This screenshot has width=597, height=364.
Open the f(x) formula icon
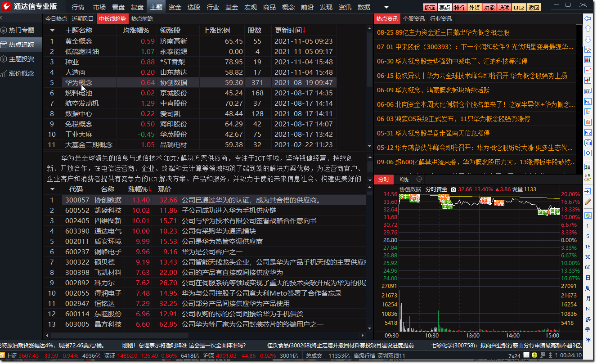(588, 143)
